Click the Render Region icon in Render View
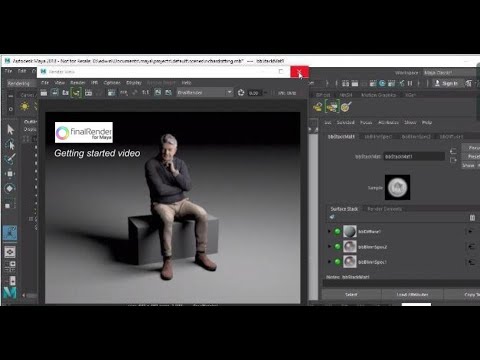480x360 pixels. pos(55,93)
